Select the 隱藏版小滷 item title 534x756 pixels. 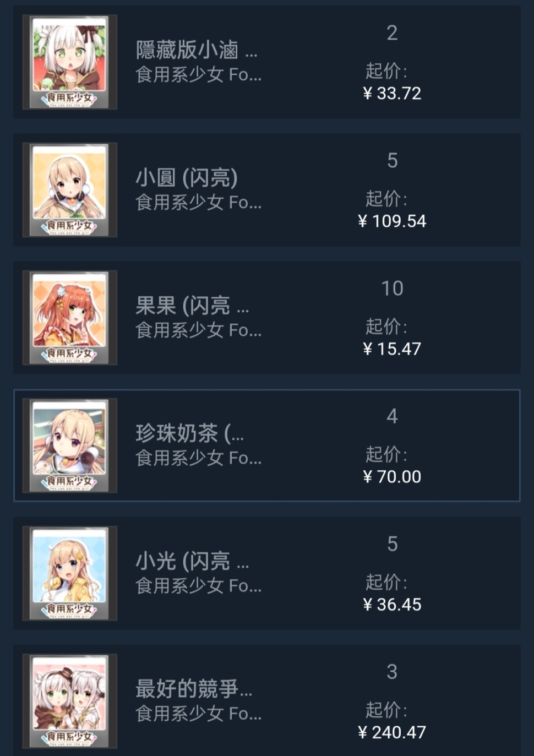[197, 50]
